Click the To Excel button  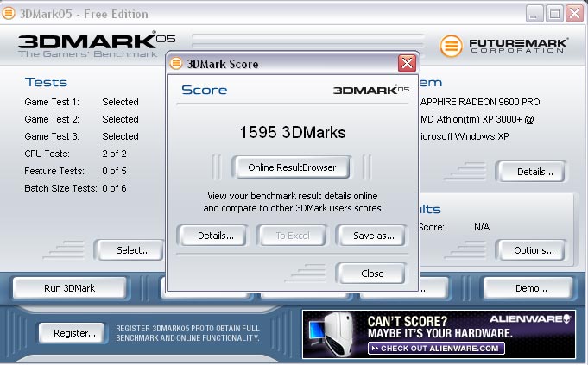click(293, 236)
